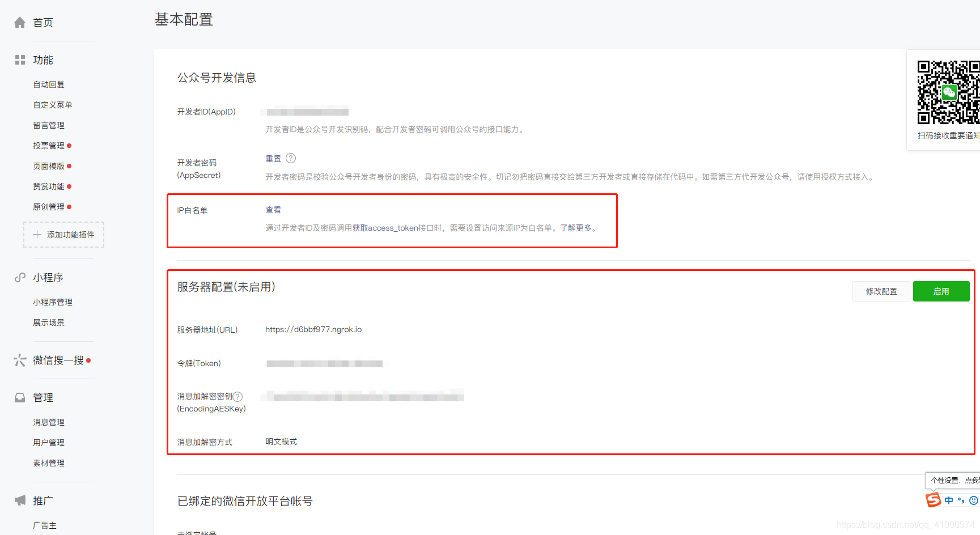Click 添加功能插件 button
980x535 pixels.
coord(63,235)
